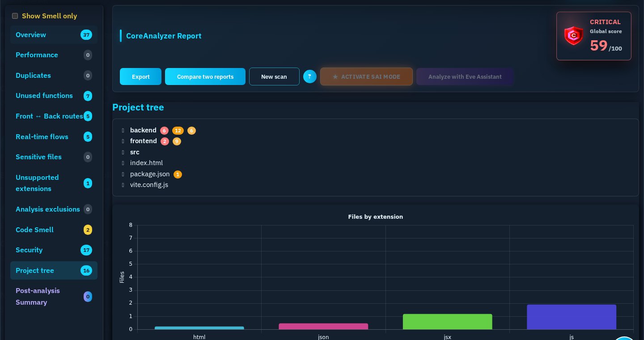The width and height of the screenshot is (644, 340).
Task: Click frontend's orange badge showing 9
Action: tap(177, 141)
